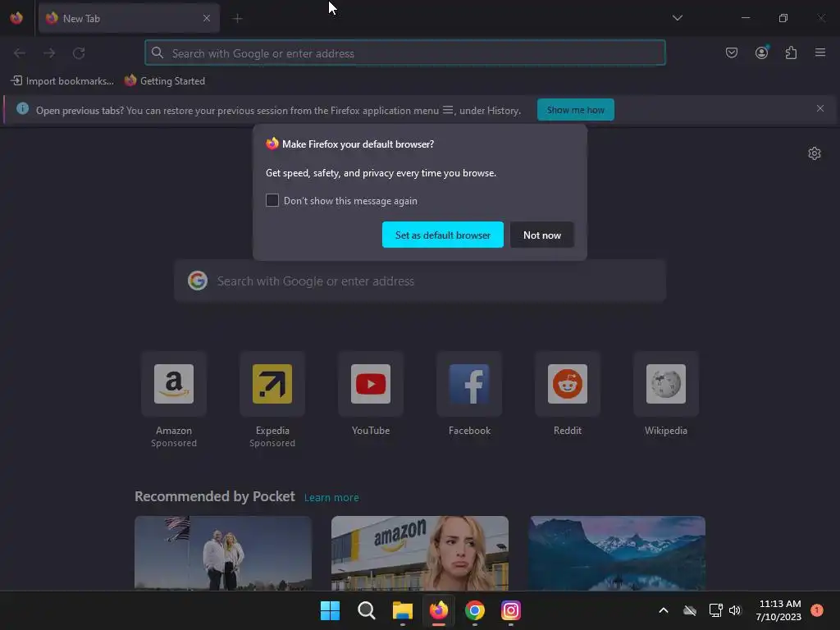Click Set as default browser

tap(442, 235)
